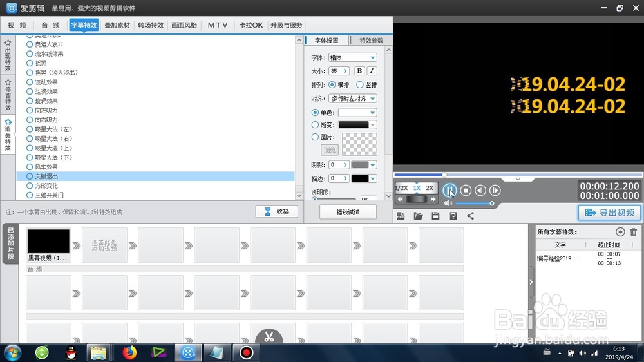Open the 字体 font dropdown
This screenshot has width=644, height=362.
click(352, 57)
